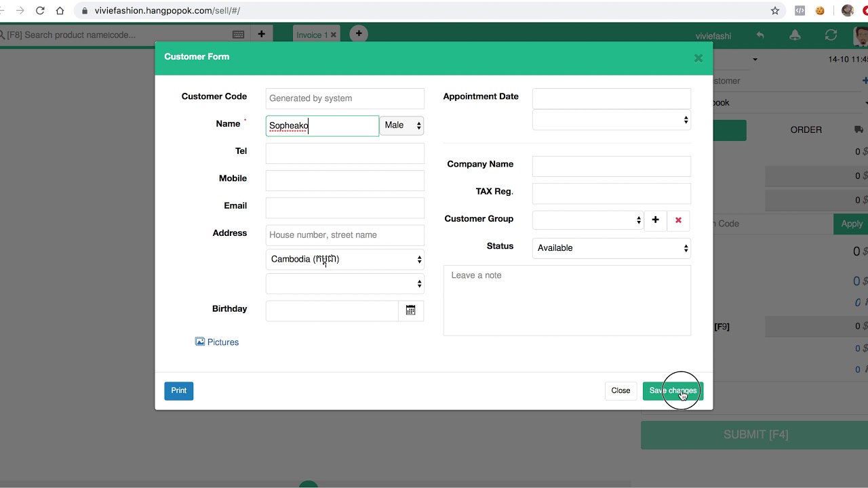Open the Pictures link

click(x=217, y=342)
